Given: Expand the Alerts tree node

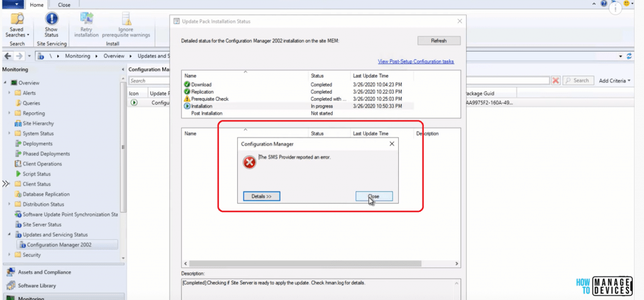Looking at the screenshot, I should 9,93.
